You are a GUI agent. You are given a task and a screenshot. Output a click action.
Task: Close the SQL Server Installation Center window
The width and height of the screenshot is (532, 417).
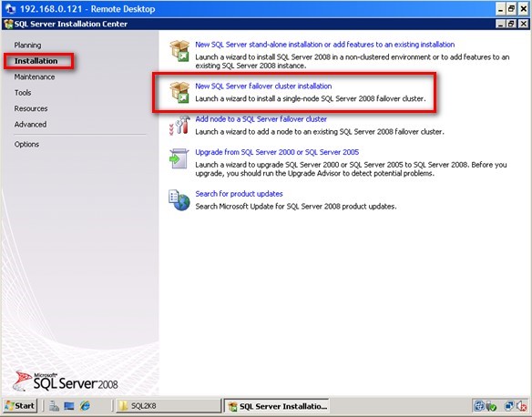click(524, 24)
